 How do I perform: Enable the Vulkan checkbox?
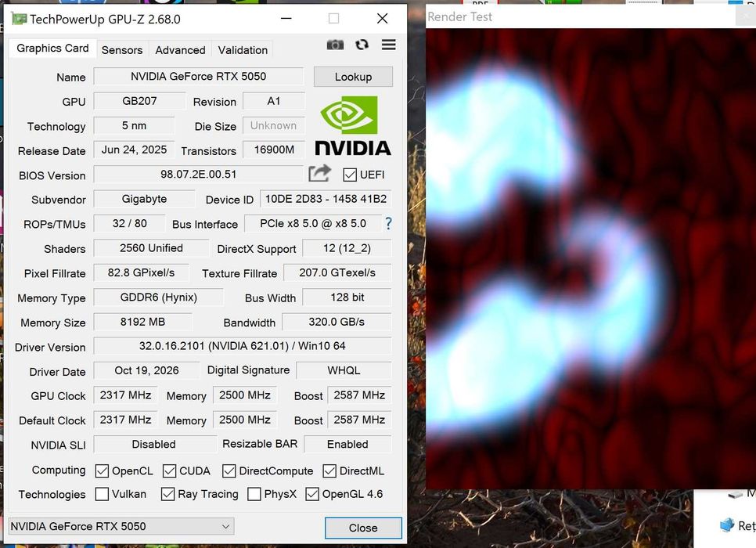(102, 494)
